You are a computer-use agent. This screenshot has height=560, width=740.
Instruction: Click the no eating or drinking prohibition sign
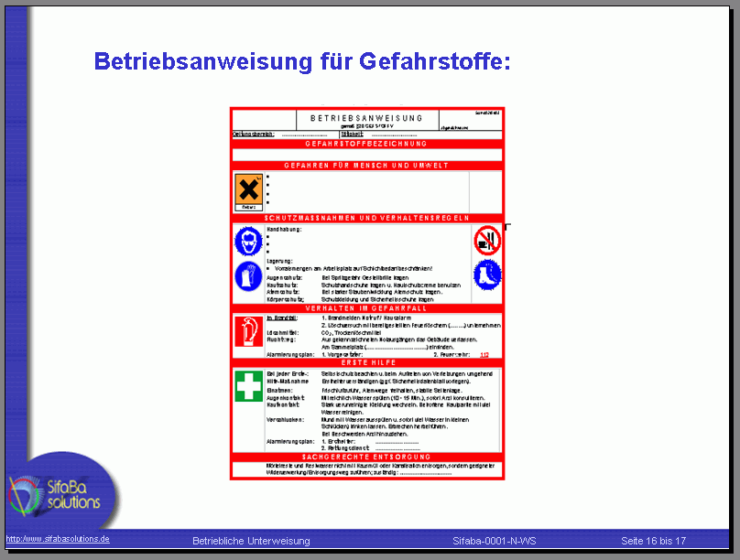click(x=487, y=240)
